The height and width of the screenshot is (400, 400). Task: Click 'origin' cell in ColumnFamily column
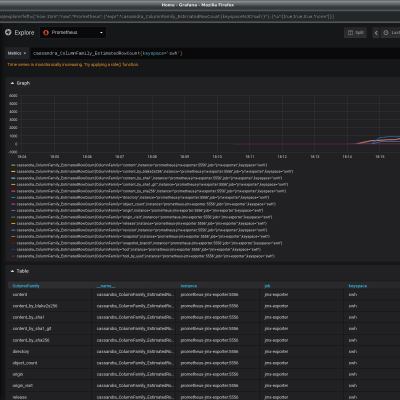click(50, 374)
